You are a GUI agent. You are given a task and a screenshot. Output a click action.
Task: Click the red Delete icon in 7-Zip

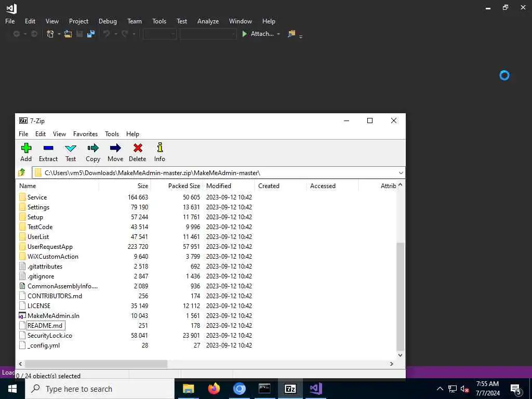click(138, 148)
